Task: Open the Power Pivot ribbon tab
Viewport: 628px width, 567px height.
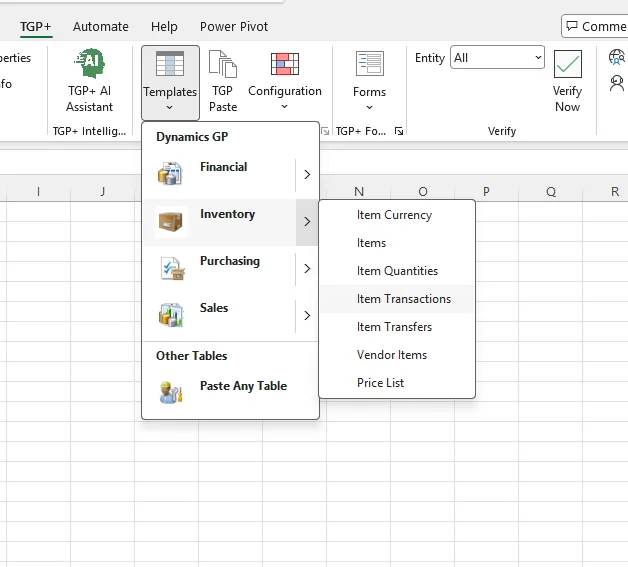Action: pos(234,26)
